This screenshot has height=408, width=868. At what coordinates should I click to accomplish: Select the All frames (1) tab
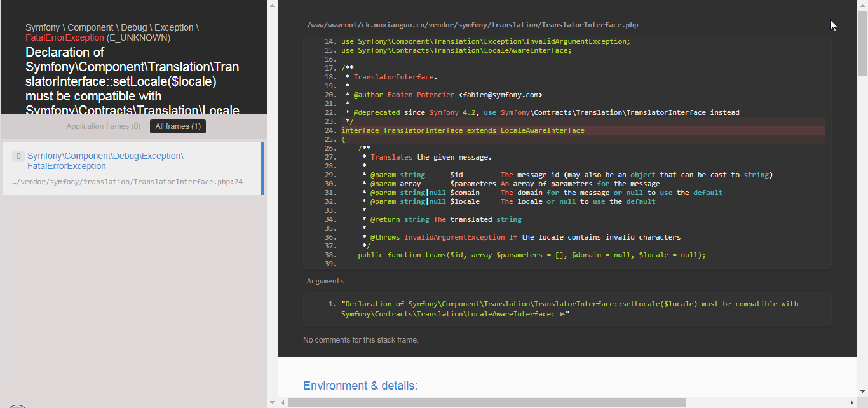178,126
